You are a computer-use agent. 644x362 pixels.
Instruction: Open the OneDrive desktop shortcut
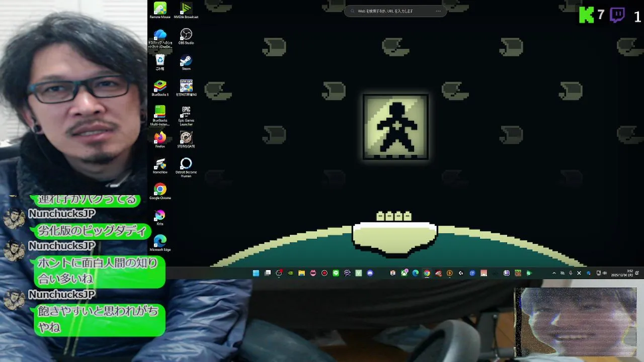[x=160, y=38]
